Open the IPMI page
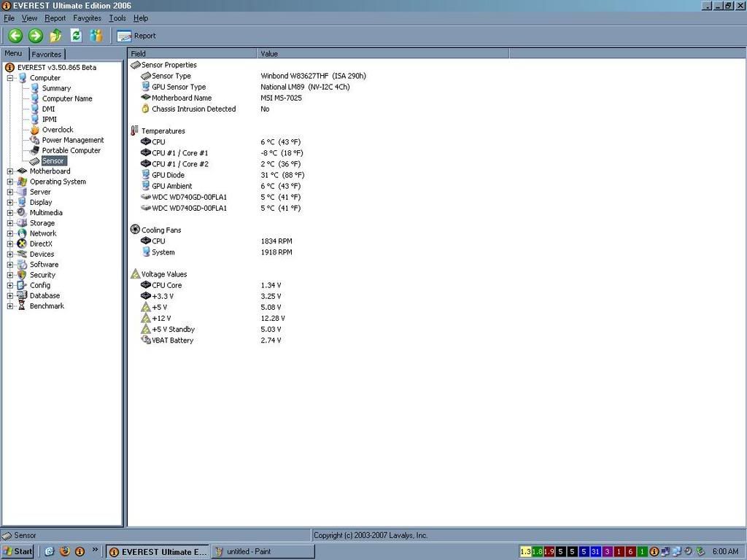Viewport: 747px width, 560px height. 50,119
